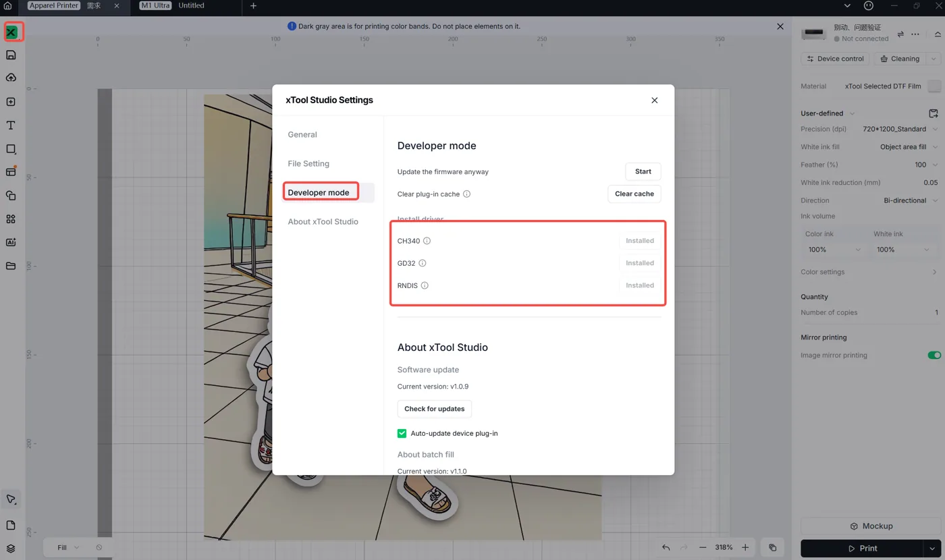Close the xTool Studio Settings dialog
945x560 pixels.
[x=654, y=100]
